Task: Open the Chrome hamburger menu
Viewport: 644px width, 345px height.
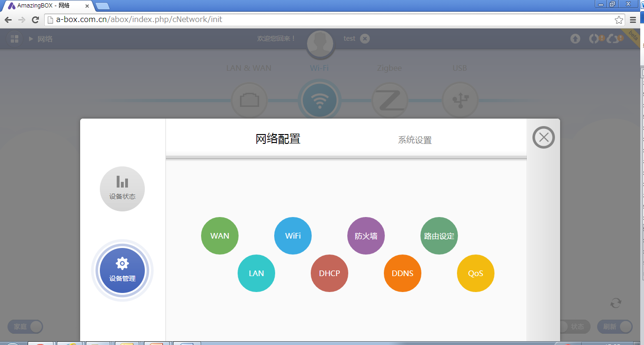Action: click(633, 20)
